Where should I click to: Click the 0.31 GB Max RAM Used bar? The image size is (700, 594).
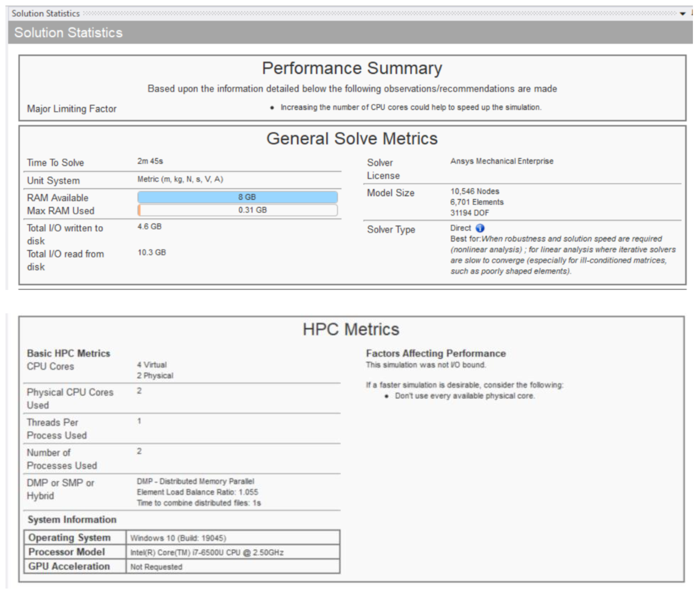coord(238,210)
